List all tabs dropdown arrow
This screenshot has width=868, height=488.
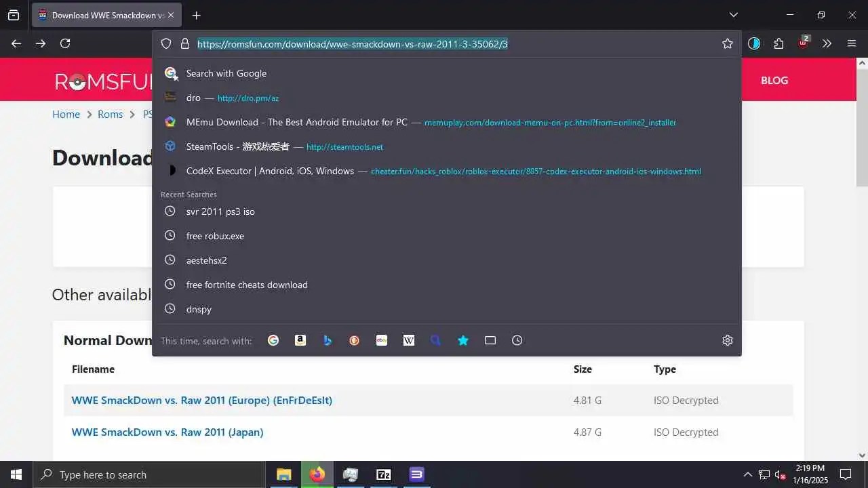click(x=733, y=15)
